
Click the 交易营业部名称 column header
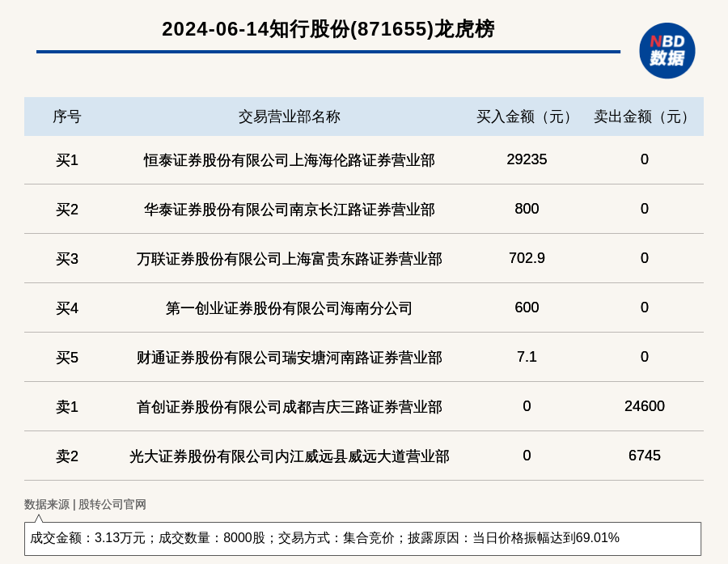coord(290,117)
